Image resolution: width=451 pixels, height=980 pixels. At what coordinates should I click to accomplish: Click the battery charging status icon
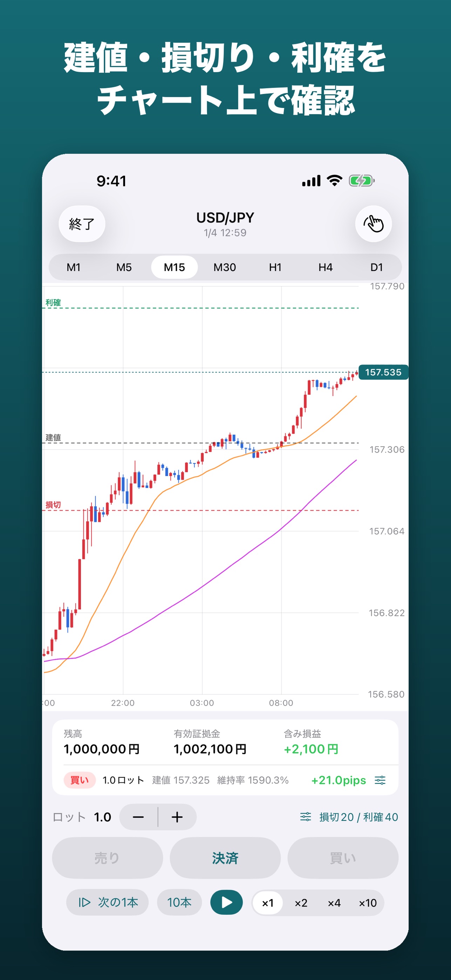[362, 181]
